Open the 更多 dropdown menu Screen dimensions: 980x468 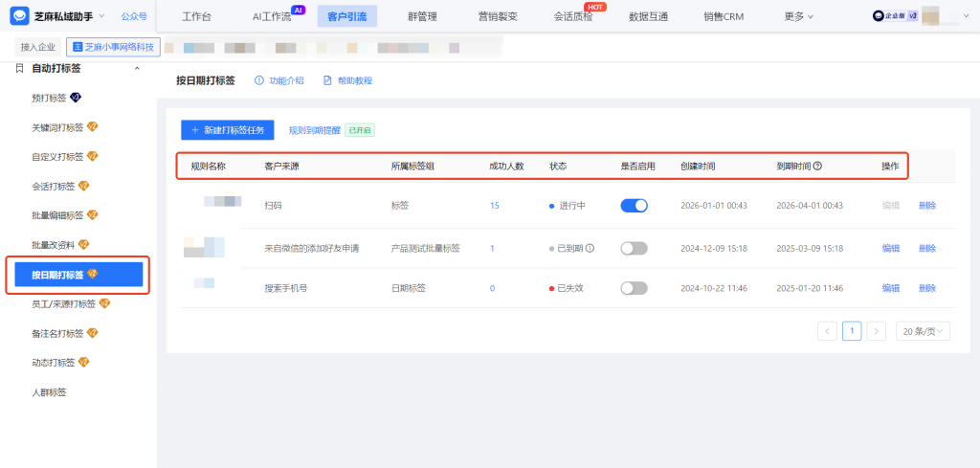(x=799, y=17)
